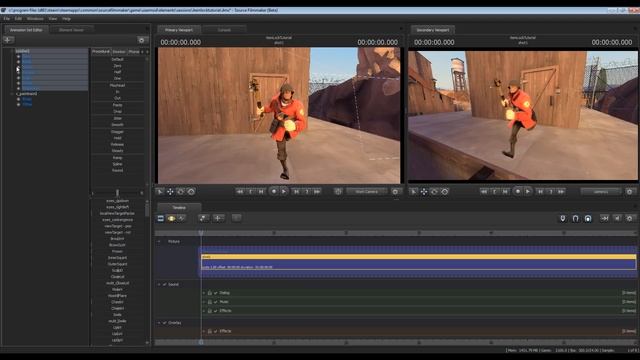Select the move tool under Primary Viewport
This screenshot has width=640, height=360.
coord(170,191)
